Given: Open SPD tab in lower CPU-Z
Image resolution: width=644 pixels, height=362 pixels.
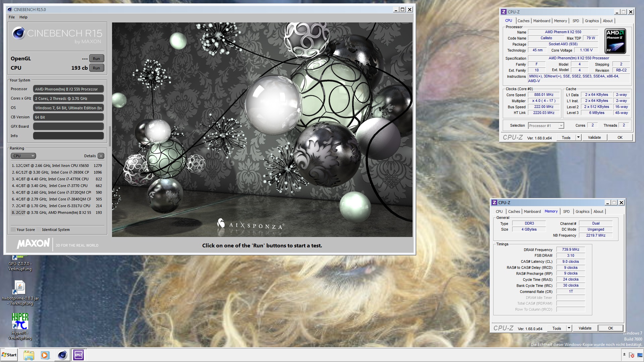Looking at the screenshot, I should pos(566,212).
